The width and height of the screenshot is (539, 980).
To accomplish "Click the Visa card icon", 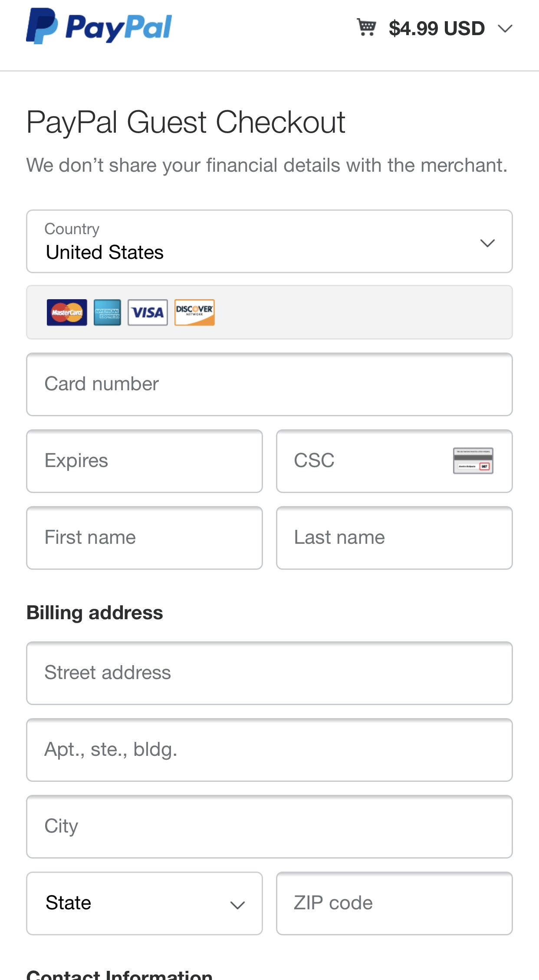I will (x=148, y=312).
